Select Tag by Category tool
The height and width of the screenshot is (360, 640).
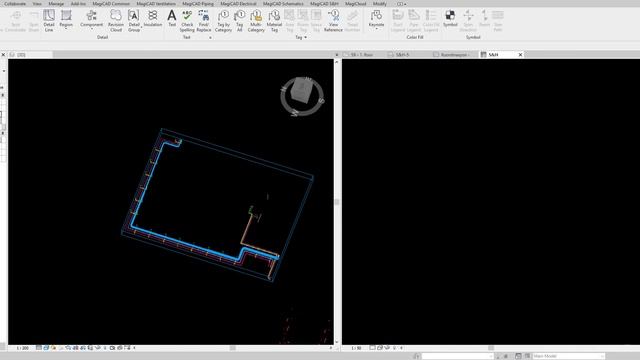[223, 21]
